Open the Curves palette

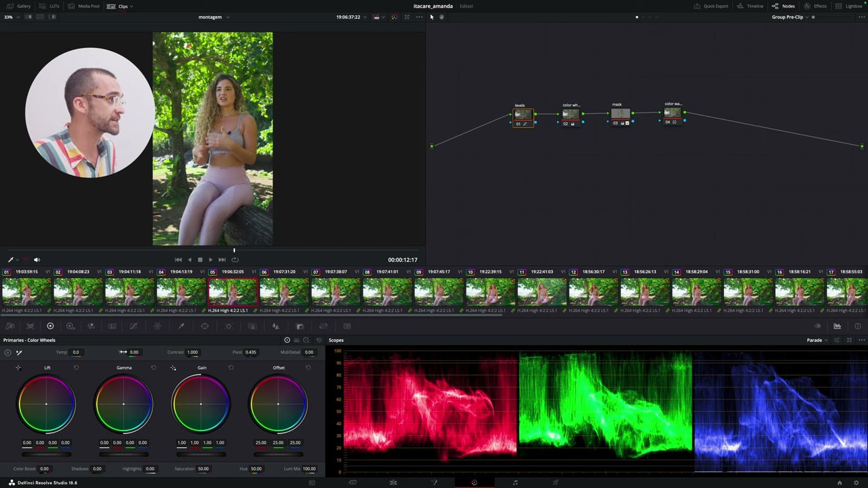(x=133, y=326)
